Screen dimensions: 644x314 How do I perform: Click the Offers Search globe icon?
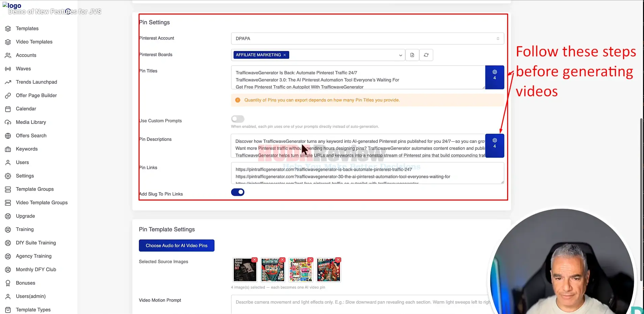8,136
